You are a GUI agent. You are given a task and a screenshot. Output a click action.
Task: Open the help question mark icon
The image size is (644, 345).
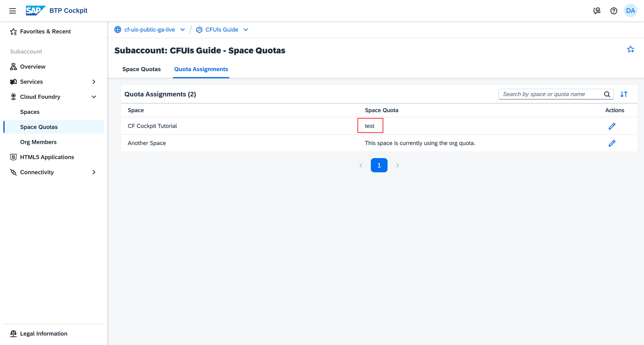[x=614, y=11]
